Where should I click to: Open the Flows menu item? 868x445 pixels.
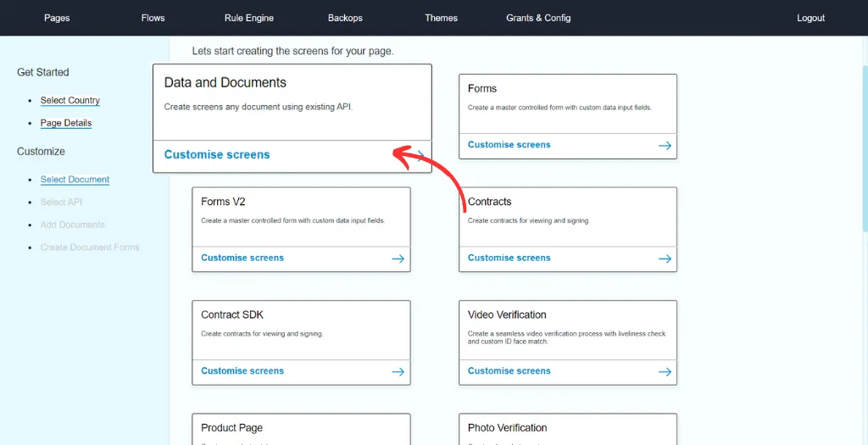153,18
